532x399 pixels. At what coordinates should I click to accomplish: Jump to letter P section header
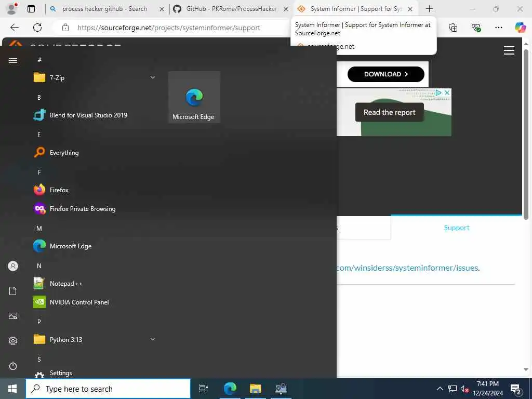(x=39, y=322)
